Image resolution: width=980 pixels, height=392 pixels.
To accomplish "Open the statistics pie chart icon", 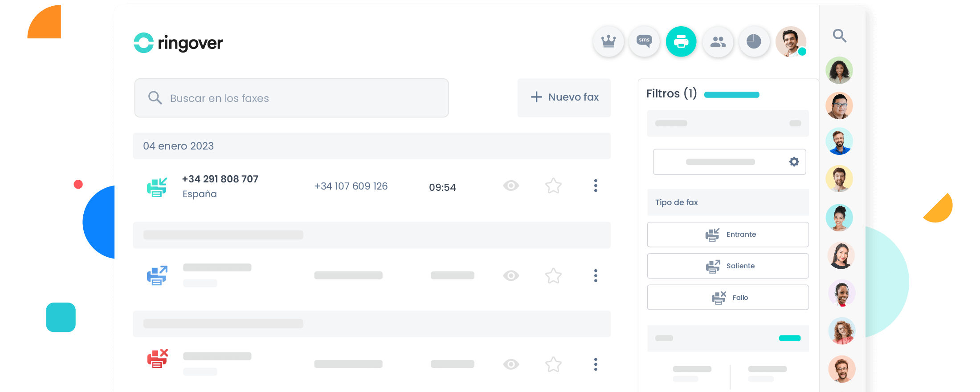I will click(x=754, y=42).
